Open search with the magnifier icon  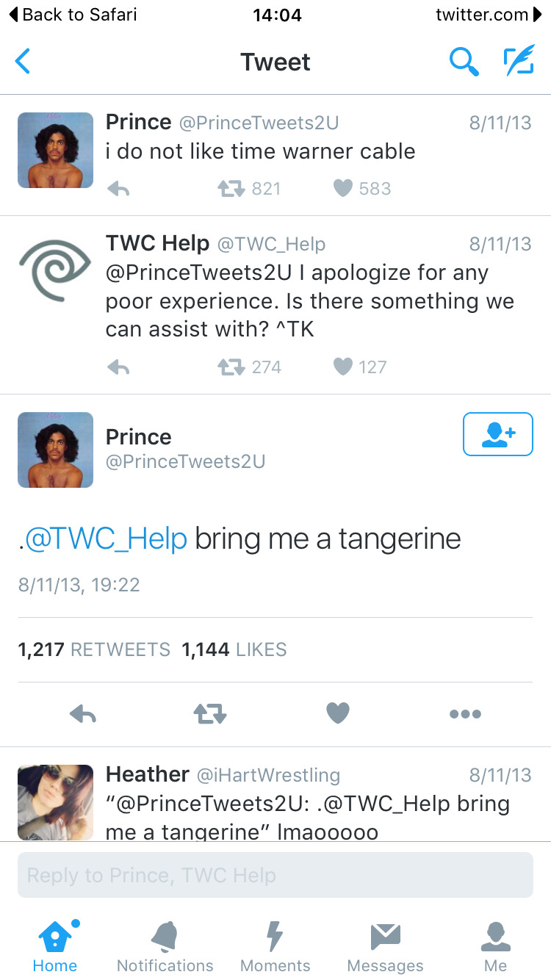click(x=464, y=62)
